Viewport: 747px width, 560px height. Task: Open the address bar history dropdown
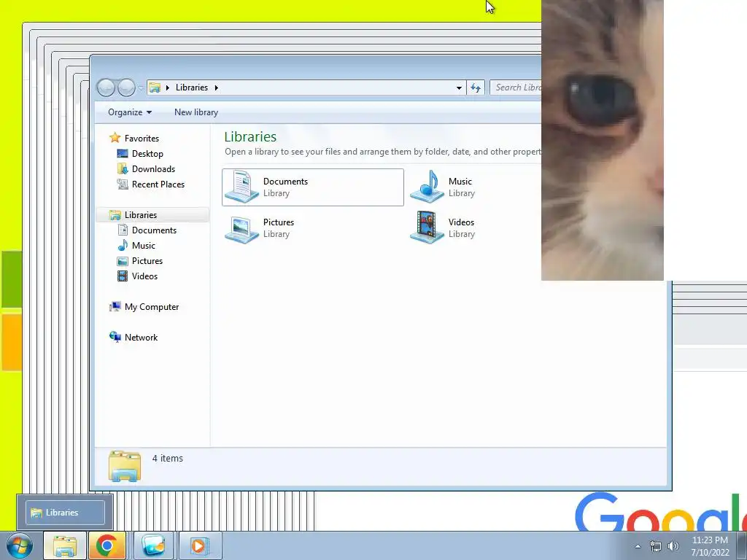[x=459, y=87]
